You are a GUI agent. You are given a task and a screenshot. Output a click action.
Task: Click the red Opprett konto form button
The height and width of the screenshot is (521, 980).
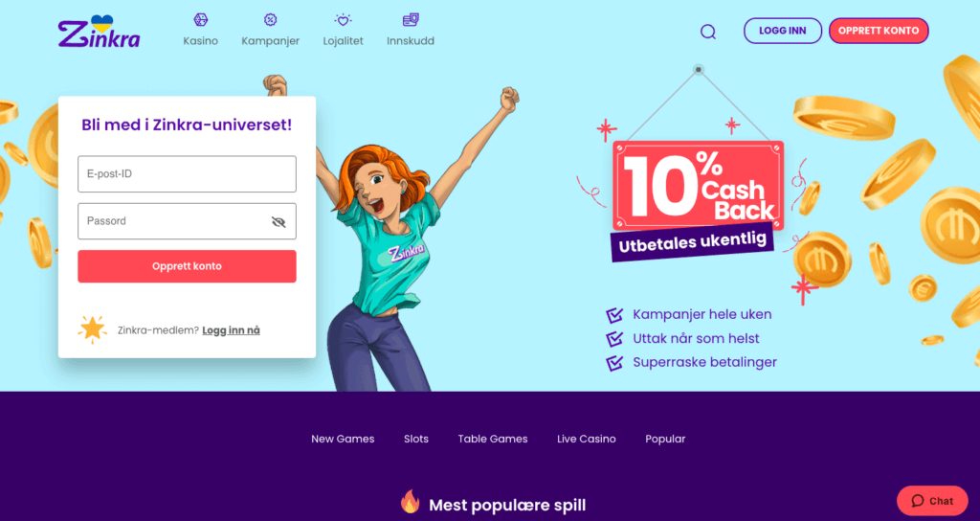point(187,266)
